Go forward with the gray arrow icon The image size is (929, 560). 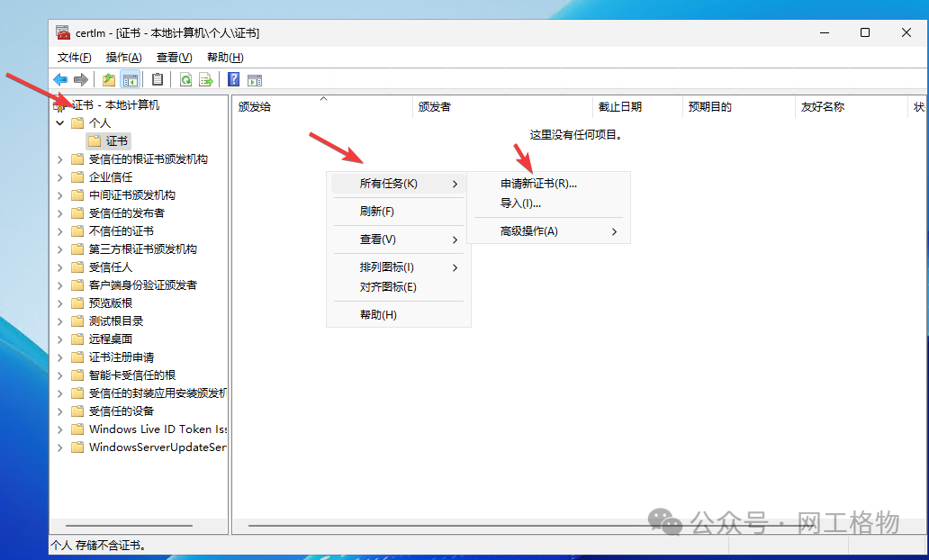tap(81, 79)
